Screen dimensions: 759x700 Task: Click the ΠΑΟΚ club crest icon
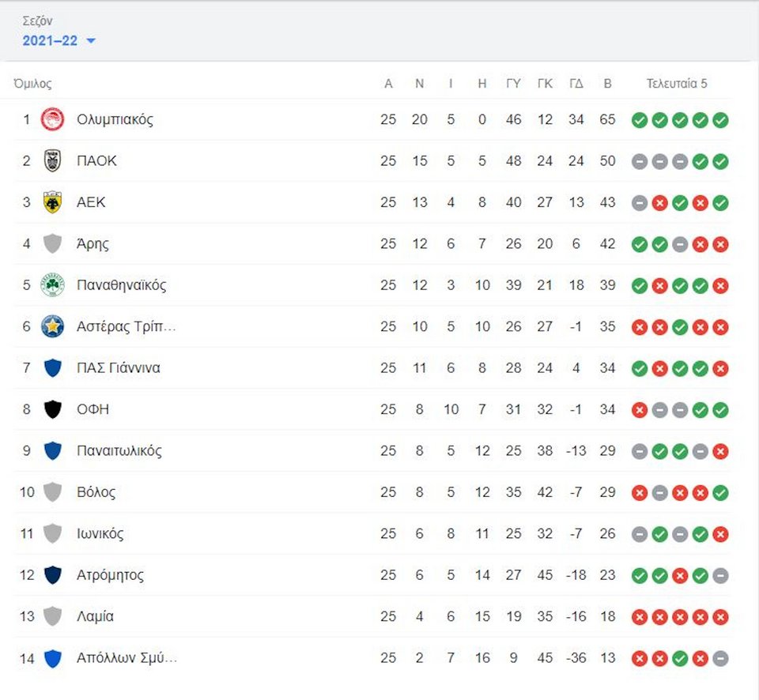coord(52,160)
